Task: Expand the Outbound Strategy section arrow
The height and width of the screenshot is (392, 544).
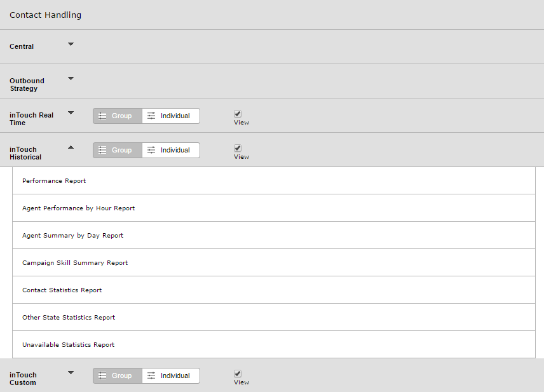Action: click(x=71, y=78)
